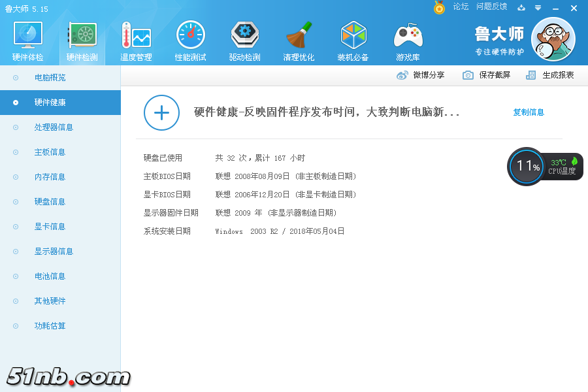Click 保存截屏 screenshot button
588x392 pixels.
[x=487, y=75]
